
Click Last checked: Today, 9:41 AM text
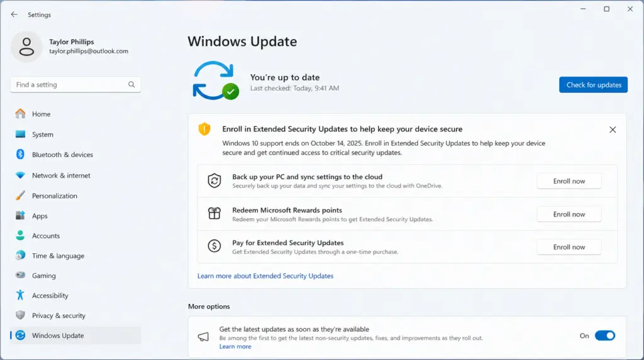pyautogui.click(x=294, y=88)
